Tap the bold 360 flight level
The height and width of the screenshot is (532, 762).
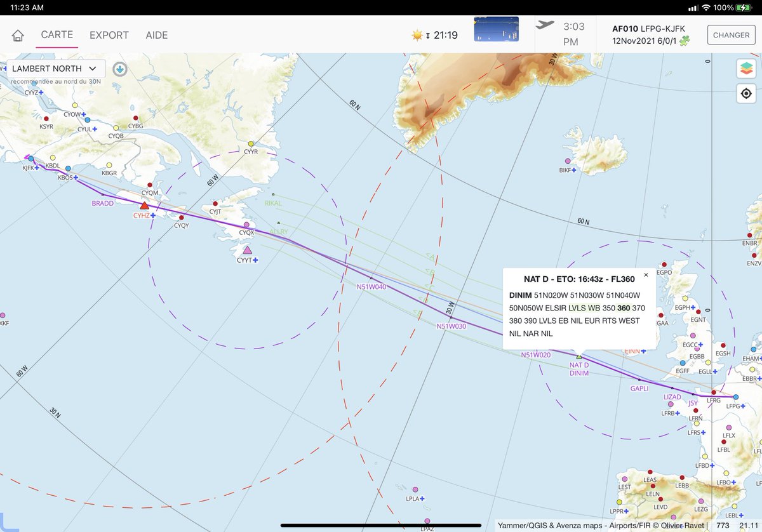pyautogui.click(x=624, y=307)
